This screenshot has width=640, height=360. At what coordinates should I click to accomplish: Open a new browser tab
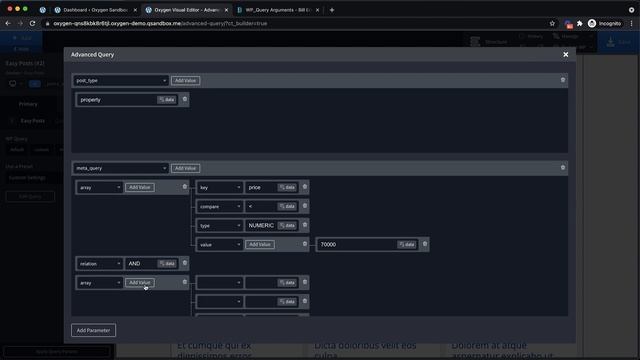tap(332, 10)
